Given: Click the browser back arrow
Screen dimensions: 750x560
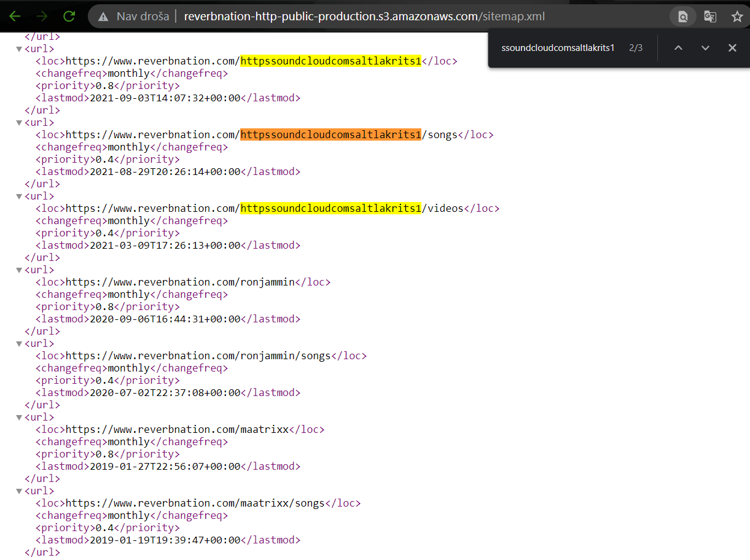Looking at the screenshot, I should [15, 17].
